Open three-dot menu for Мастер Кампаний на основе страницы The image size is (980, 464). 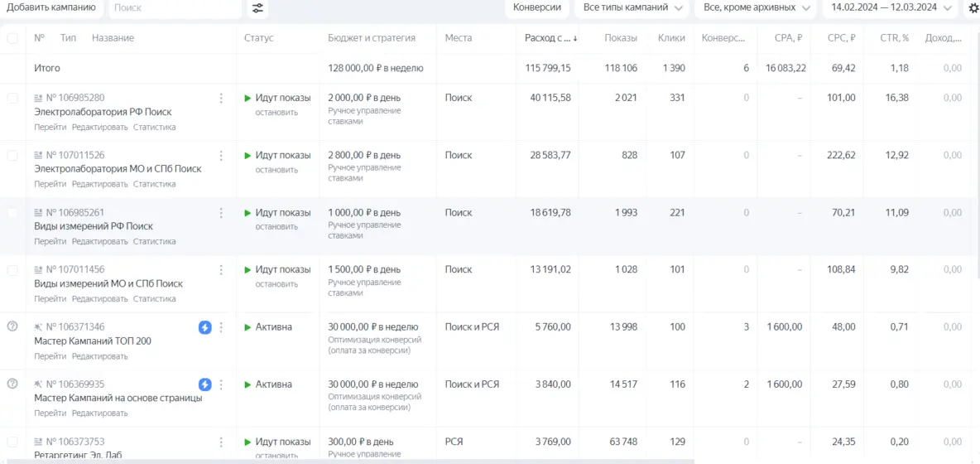pyautogui.click(x=221, y=384)
